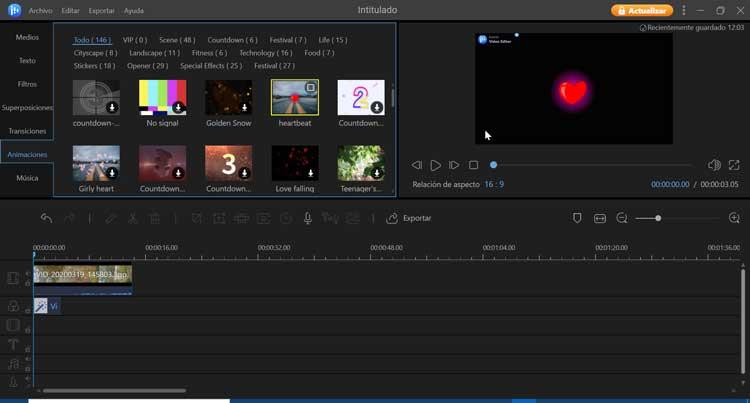
Task: Click the orange Actualizar button
Action: pyautogui.click(x=642, y=10)
